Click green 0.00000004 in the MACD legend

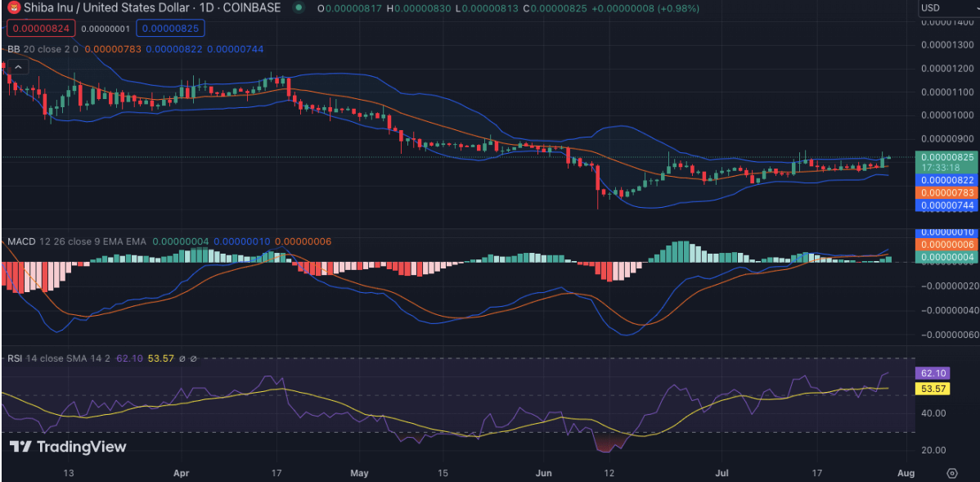tap(181, 241)
